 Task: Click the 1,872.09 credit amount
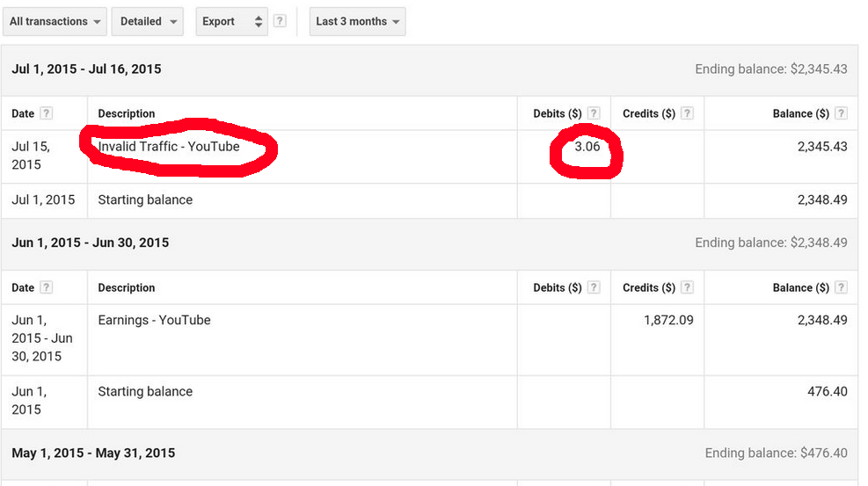tap(668, 321)
